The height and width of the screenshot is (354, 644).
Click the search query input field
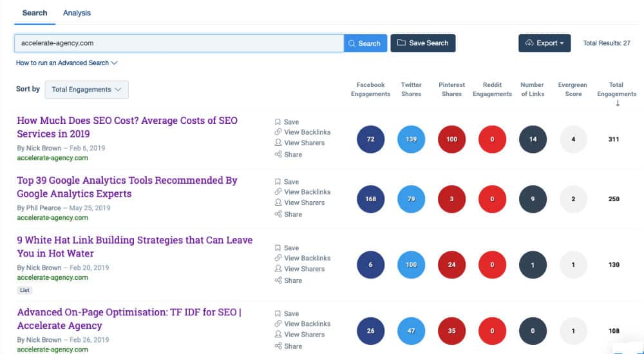coord(179,43)
